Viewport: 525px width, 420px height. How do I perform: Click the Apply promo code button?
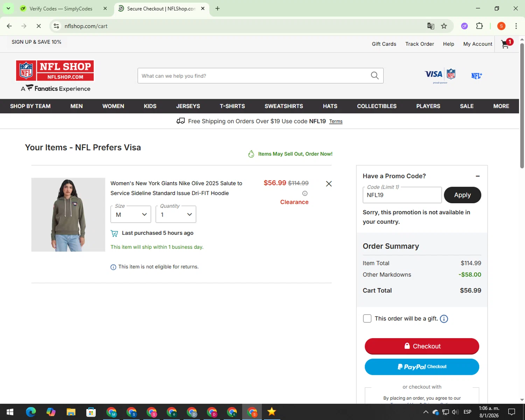coord(462,195)
